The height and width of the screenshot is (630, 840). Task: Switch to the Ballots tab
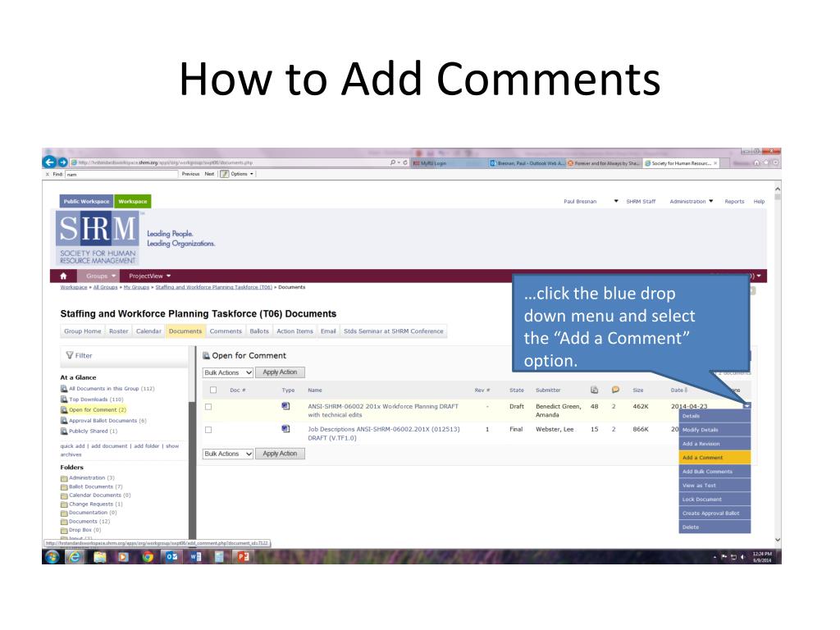[x=259, y=331]
